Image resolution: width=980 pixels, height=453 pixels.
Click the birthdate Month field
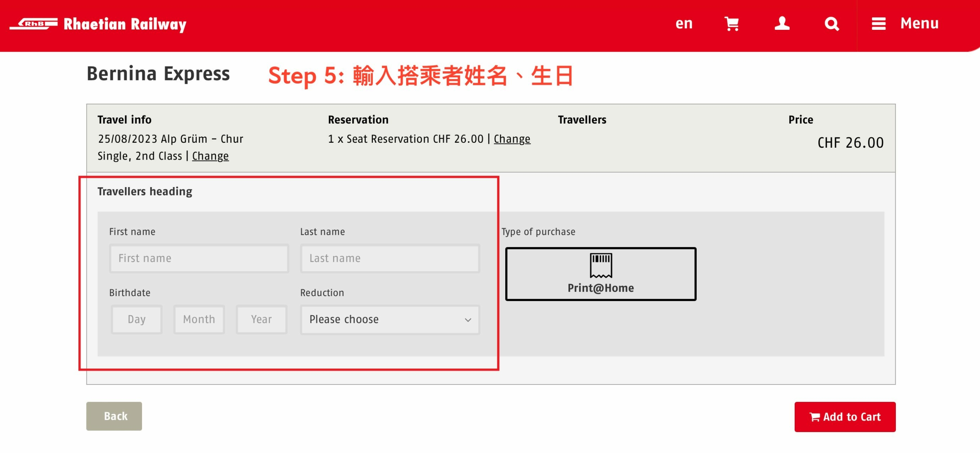199,319
